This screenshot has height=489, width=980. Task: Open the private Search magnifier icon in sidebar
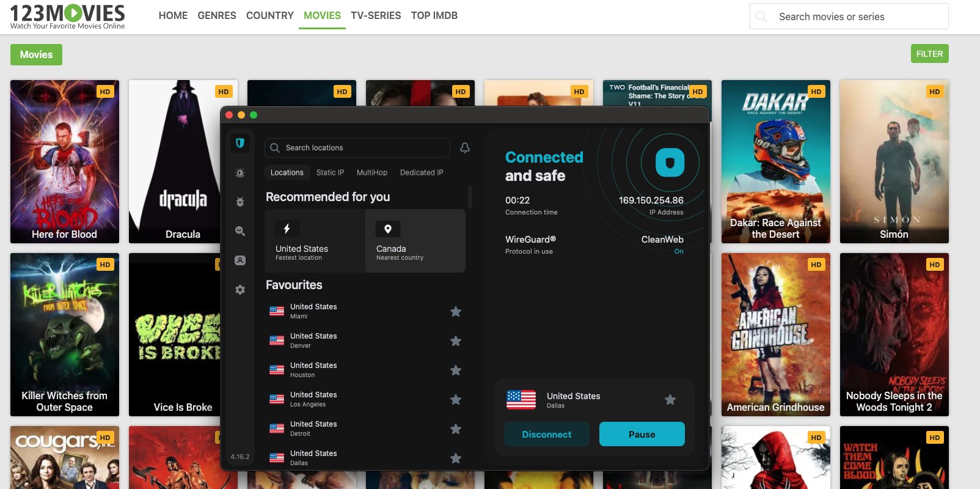pyautogui.click(x=240, y=231)
